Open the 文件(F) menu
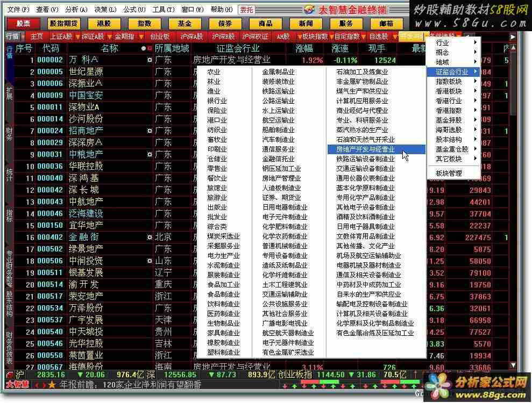532x403 pixels. coord(19,10)
